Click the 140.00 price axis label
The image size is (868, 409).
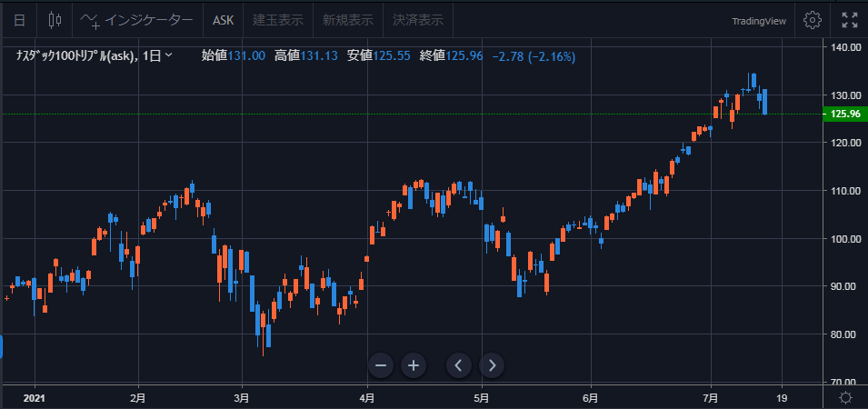845,47
